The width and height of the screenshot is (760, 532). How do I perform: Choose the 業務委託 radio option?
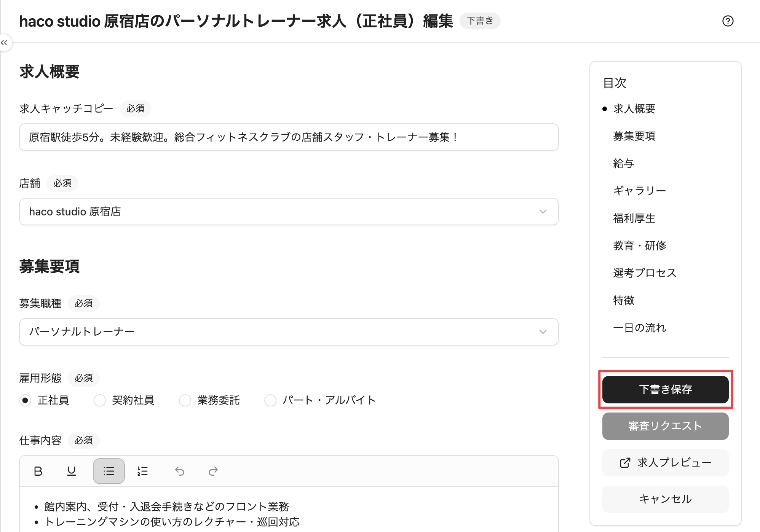tap(185, 400)
